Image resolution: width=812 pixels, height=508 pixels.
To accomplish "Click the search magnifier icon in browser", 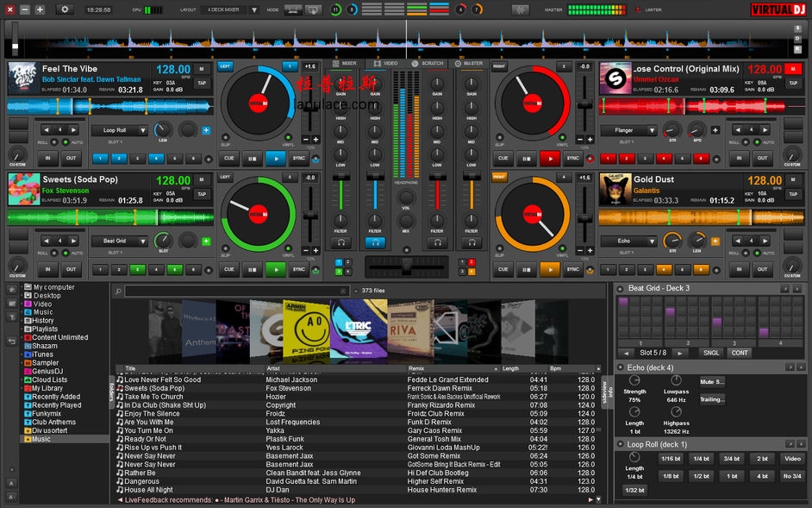I will 117,291.
